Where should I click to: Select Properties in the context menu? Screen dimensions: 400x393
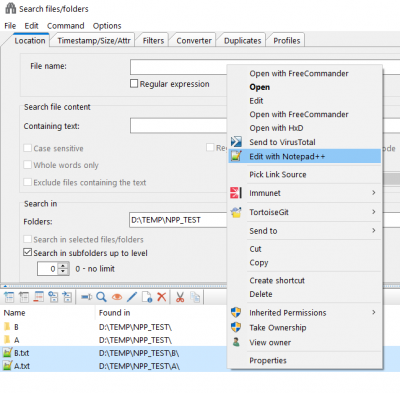point(268,360)
